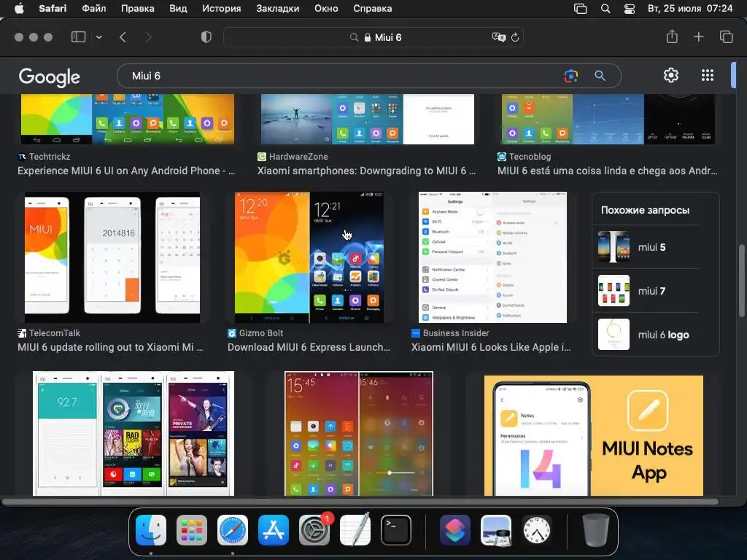Open the Safari application menu
This screenshot has height=560, width=747.
tap(53, 9)
